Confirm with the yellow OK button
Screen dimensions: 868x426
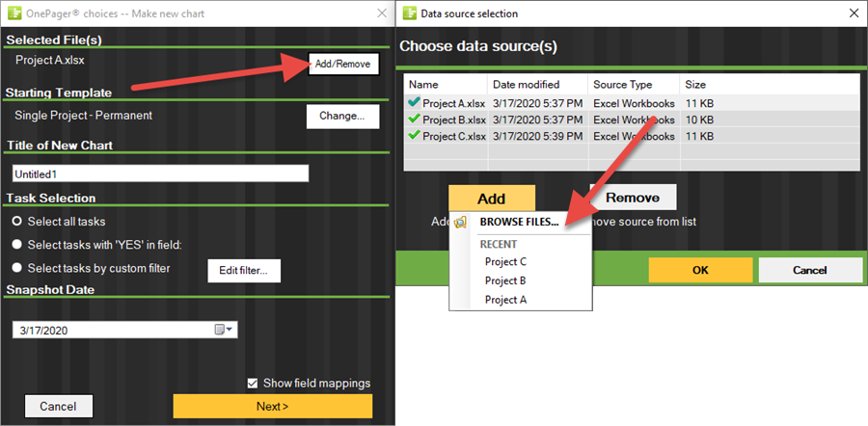[700, 270]
